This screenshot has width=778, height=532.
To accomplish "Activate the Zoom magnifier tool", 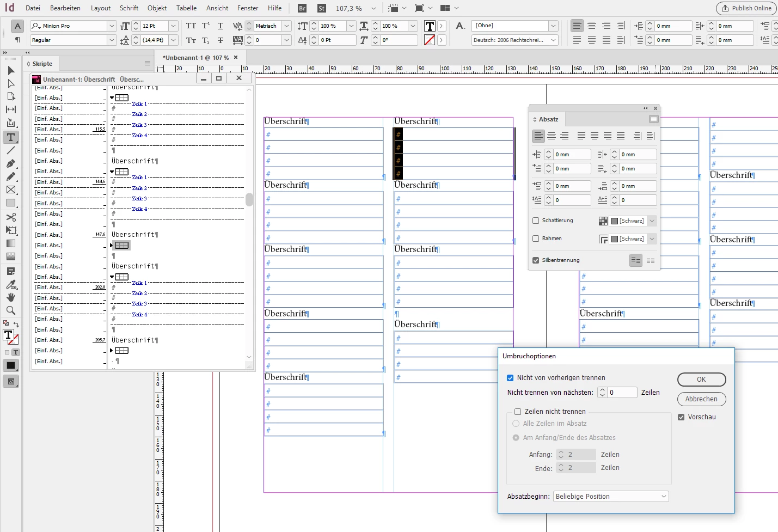I will pos(11,310).
